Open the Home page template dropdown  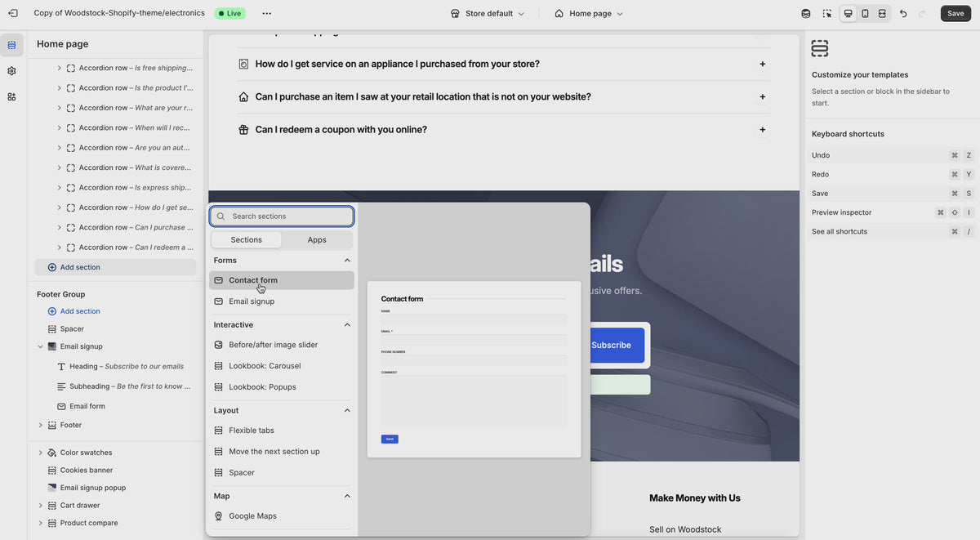pos(589,13)
